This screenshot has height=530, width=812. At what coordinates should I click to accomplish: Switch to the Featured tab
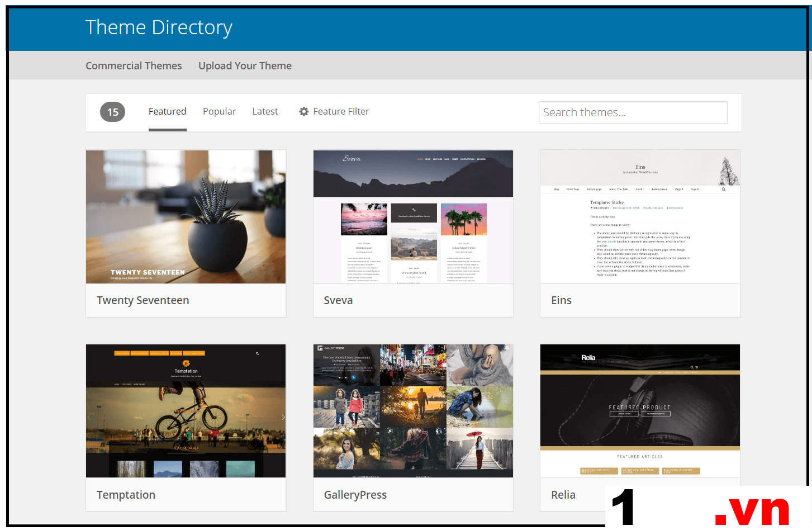tap(167, 112)
